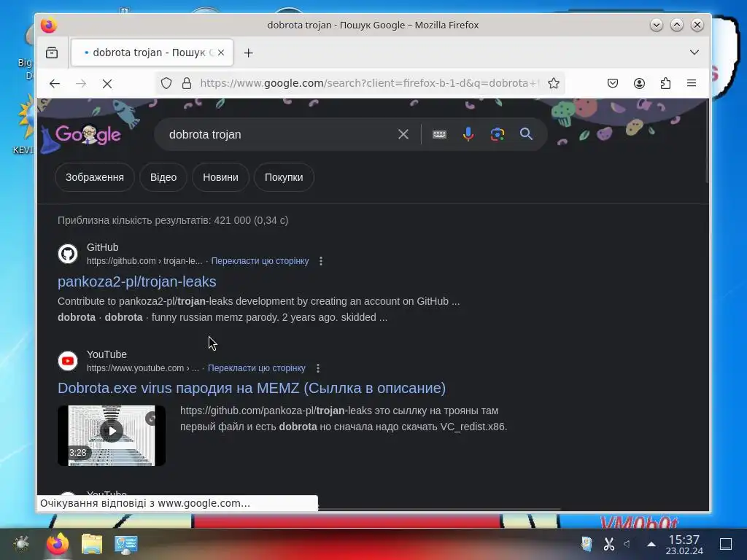The height and width of the screenshot is (560, 747).
Task: Open Firefox hamburger application menu
Action: pyautogui.click(x=692, y=84)
